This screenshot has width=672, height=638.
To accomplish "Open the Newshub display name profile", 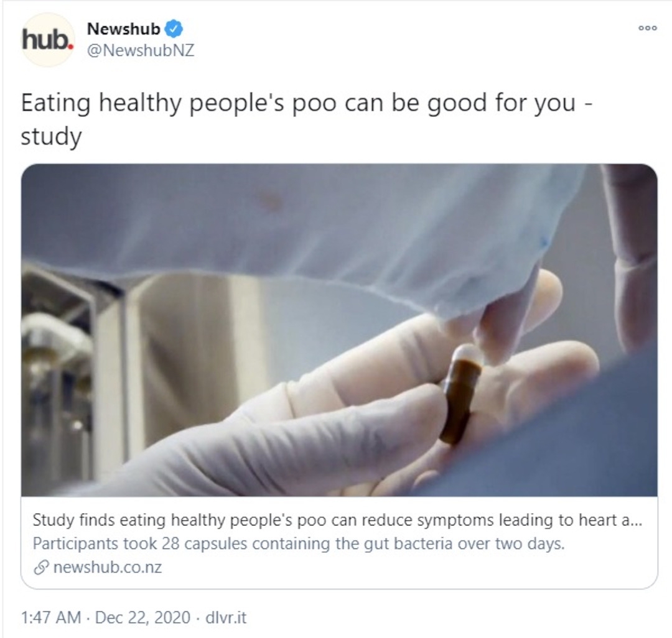I will click(123, 29).
